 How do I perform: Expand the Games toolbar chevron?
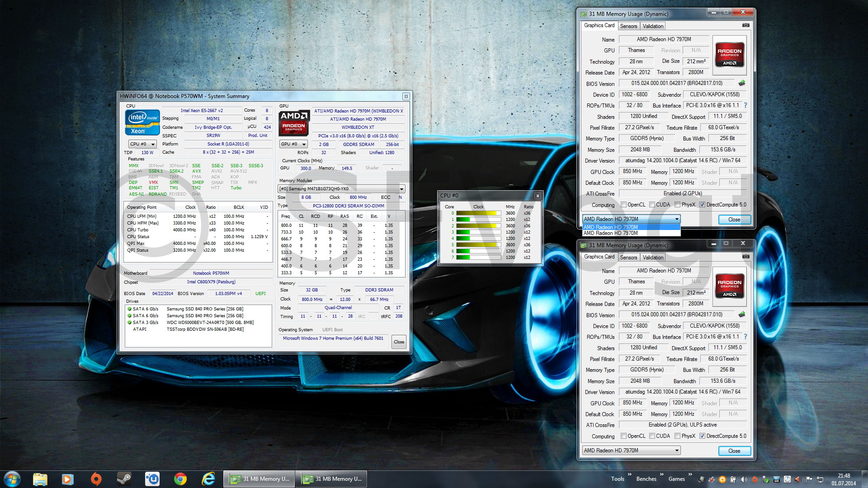(x=690, y=474)
